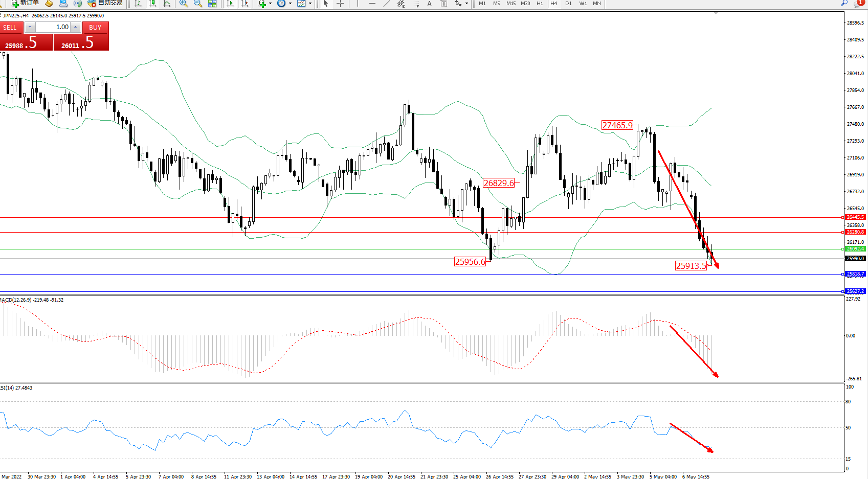Expand the periodicity clock dropdown arrow
The width and height of the screenshot is (868, 479).
click(290, 4)
